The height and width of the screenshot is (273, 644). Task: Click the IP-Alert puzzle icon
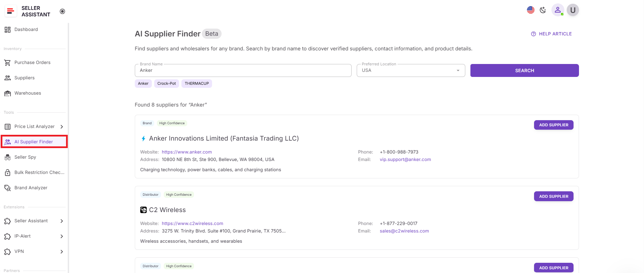tap(7, 236)
